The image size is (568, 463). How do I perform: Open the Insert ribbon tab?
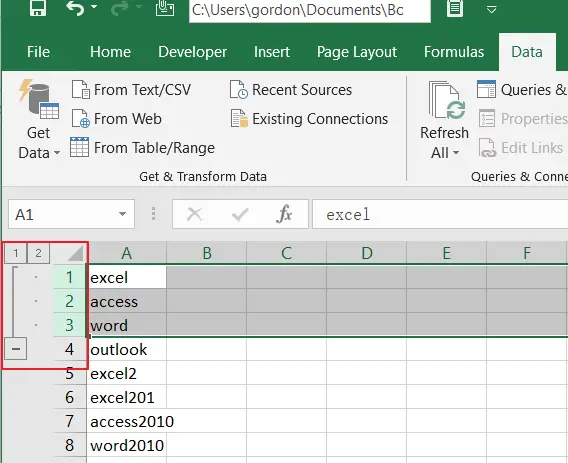pyautogui.click(x=272, y=52)
